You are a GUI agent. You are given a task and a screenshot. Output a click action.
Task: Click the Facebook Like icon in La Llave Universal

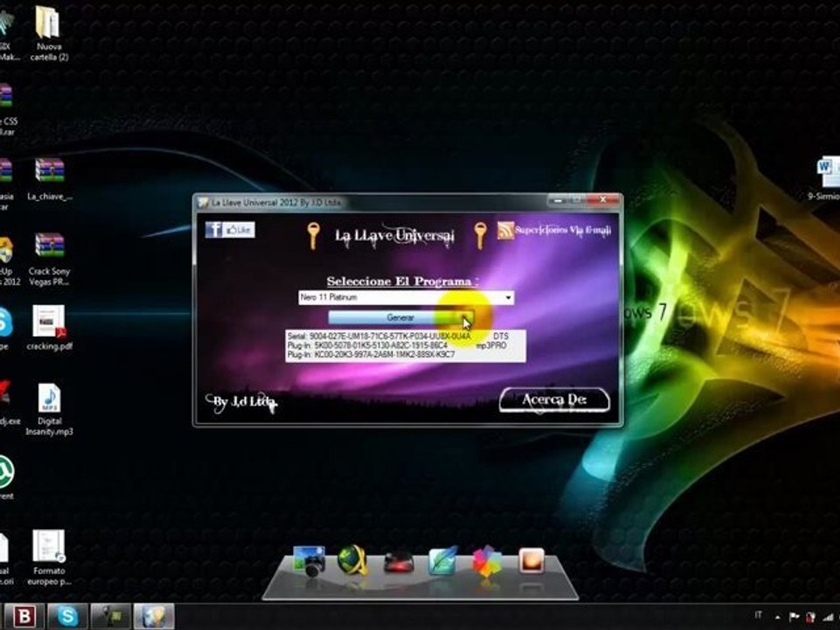[230, 230]
